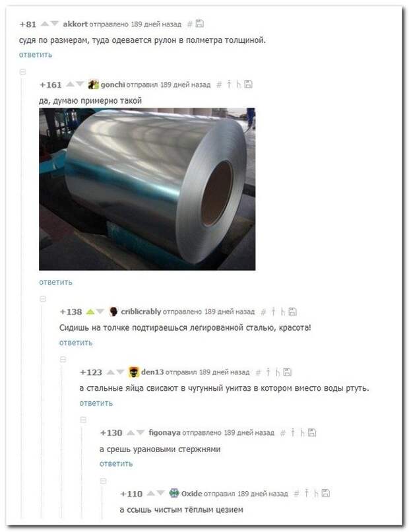Click the hash permalink icon on figonaya's comment
This screenshot has width=409, height=532.
(282, 432)
